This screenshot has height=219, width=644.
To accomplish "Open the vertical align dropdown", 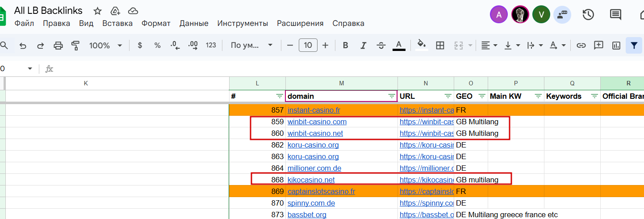I will click(x=512, y=45).
